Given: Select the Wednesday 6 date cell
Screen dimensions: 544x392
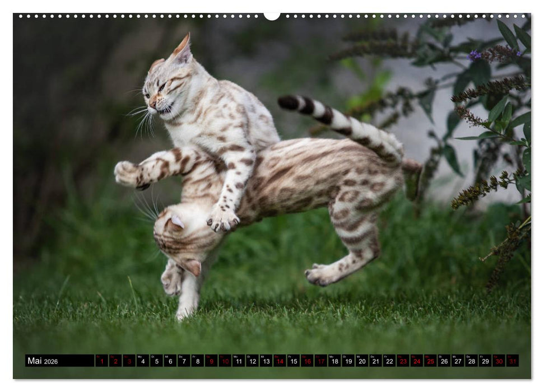Looking at the screenshot, I should (170, 361).
